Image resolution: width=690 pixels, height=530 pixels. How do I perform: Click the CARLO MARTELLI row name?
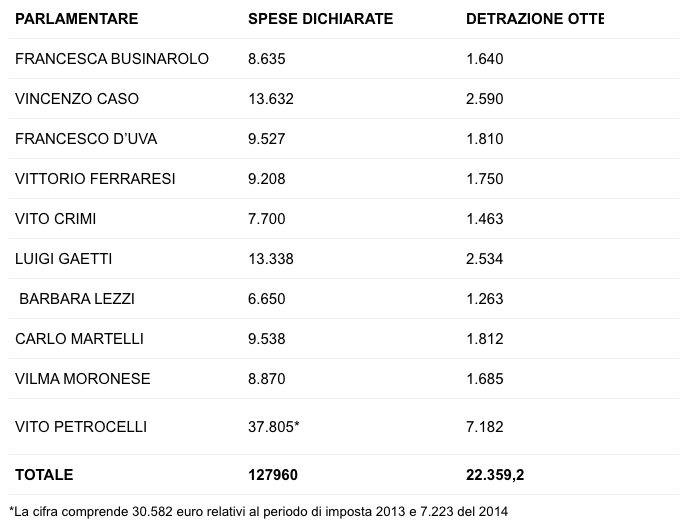(x=79, y=339)
